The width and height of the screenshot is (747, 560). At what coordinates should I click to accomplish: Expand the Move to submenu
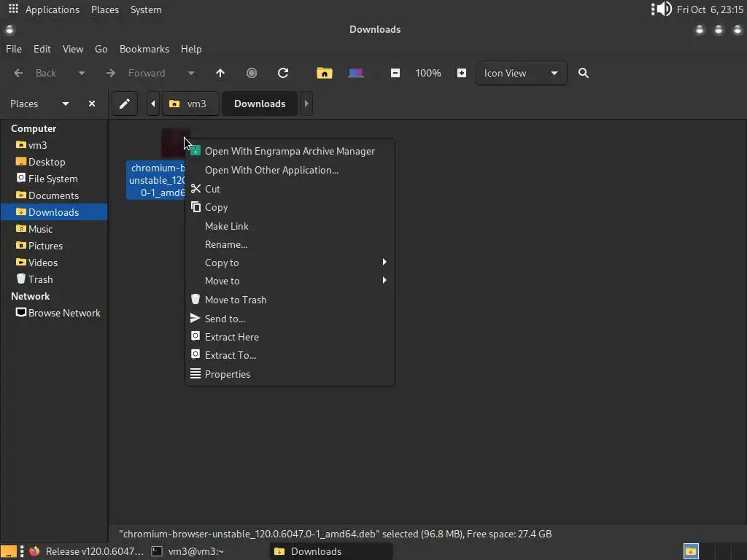(x=290, y=281)
